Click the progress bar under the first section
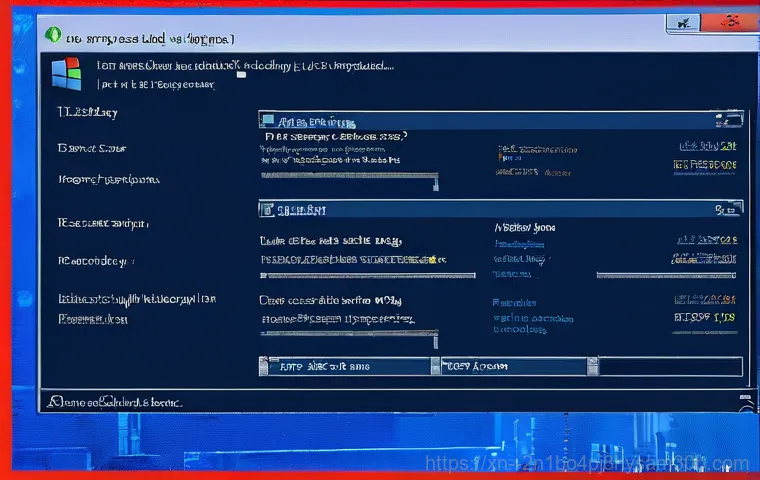This screenshot has width=760, height=480. 349,176
